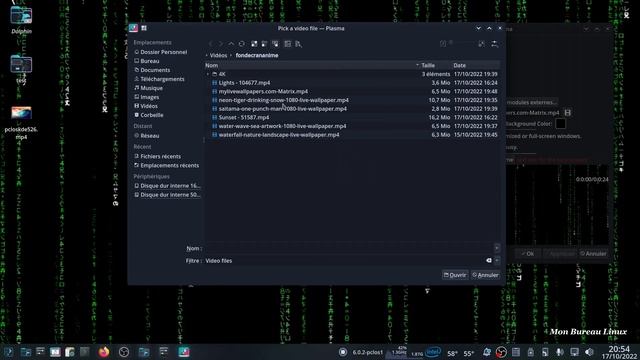
Task: Open window menu icon in Pick a video title bar
Action: [x=133, y=28]
